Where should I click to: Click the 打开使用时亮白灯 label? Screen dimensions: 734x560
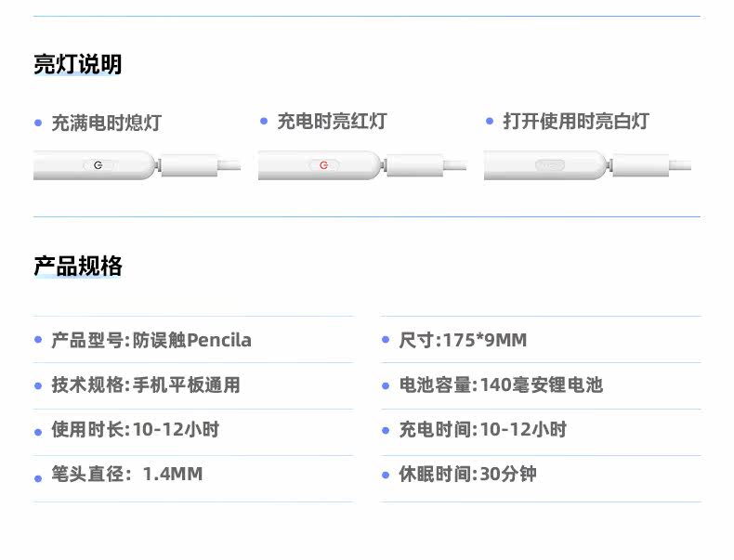576,121
